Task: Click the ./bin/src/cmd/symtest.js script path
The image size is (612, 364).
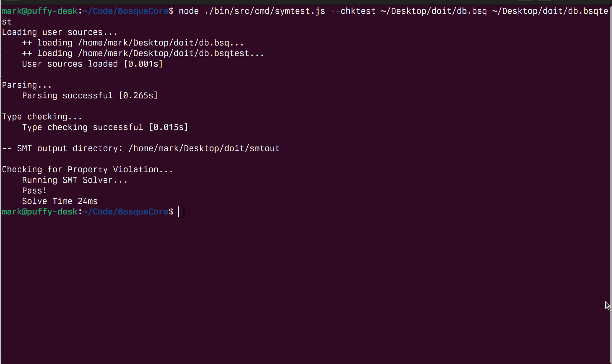Action: tap(265, 11)
